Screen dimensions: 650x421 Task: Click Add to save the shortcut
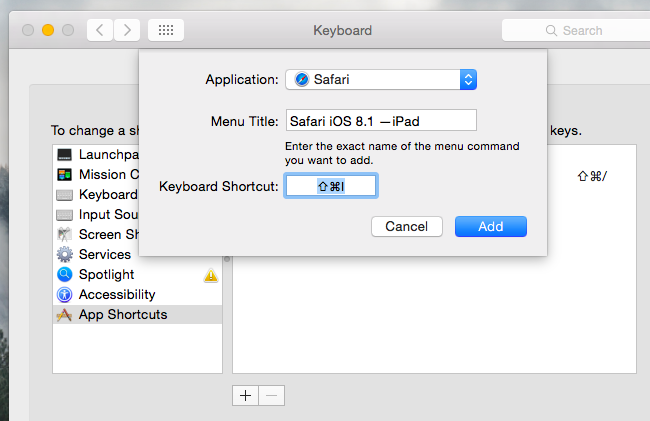click(491, 227)
